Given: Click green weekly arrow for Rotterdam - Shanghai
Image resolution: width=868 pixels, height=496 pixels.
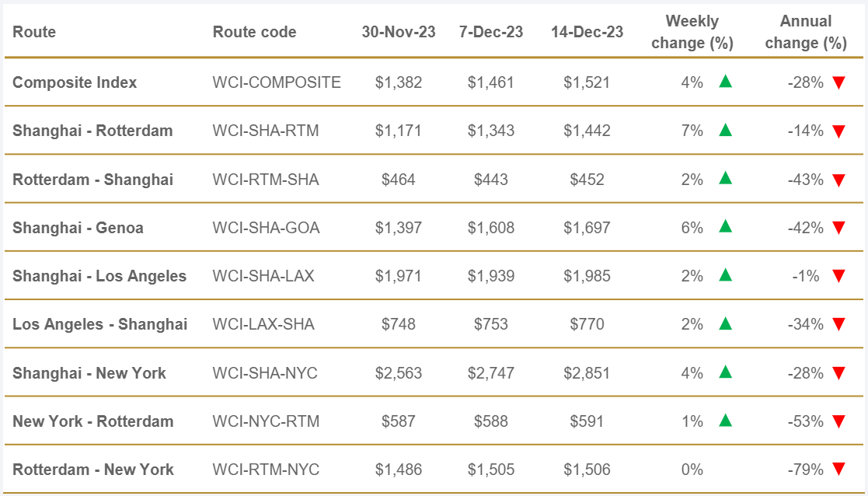Looking at the screenshot, I should point(725,178).
